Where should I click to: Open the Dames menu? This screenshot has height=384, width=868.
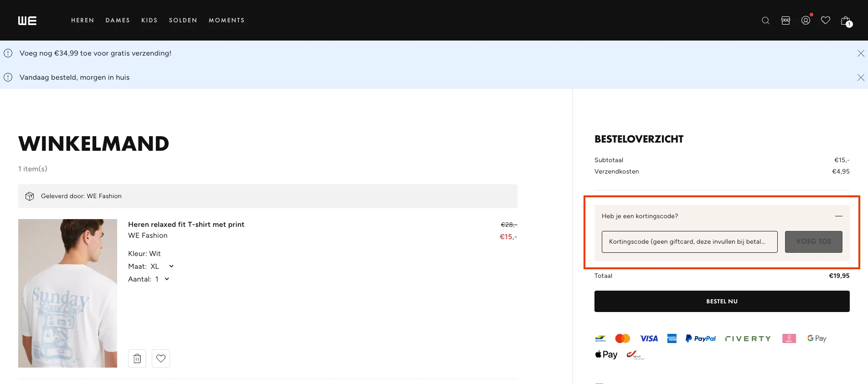(x=118, y=20)
